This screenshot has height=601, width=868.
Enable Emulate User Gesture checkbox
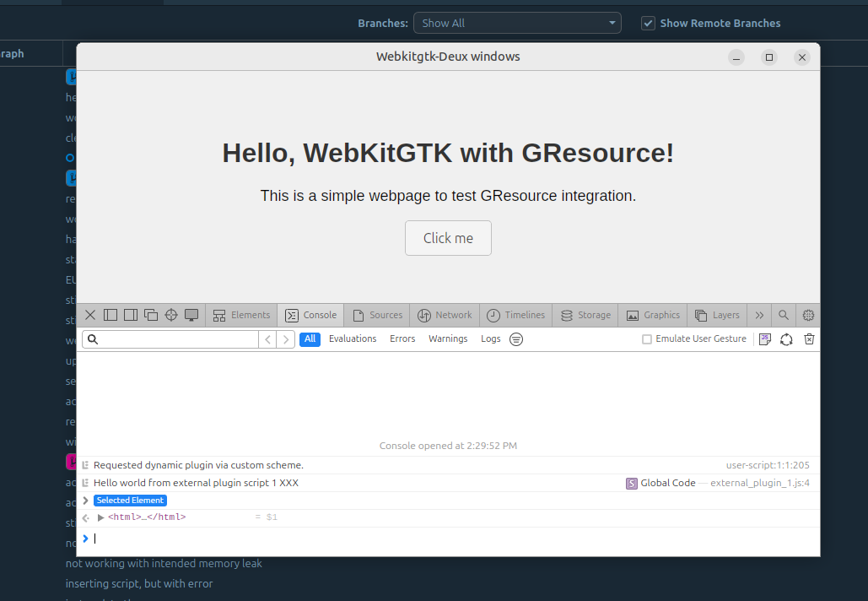[x=646, y=339]
